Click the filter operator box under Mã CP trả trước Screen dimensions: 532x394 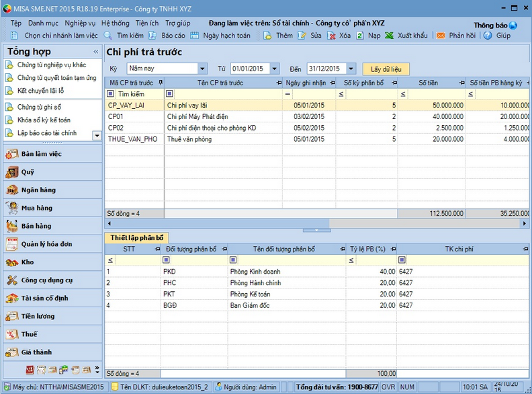click(x=111, y=93)
